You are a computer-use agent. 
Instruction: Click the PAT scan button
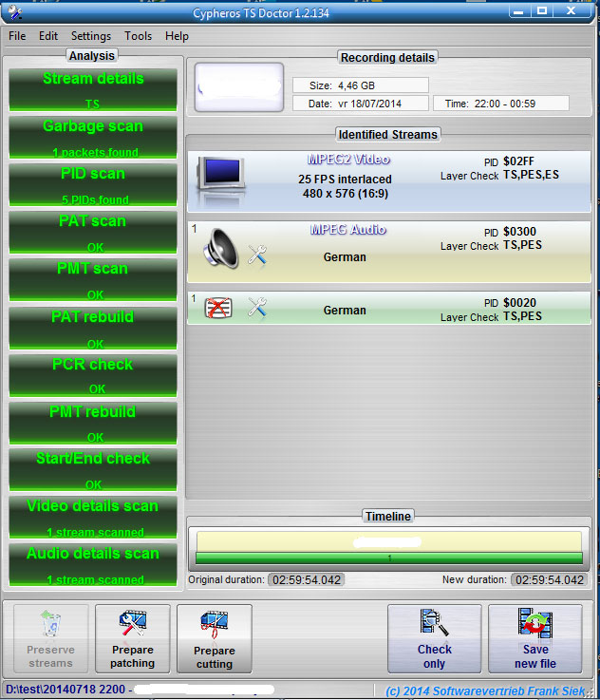(93, 232)
